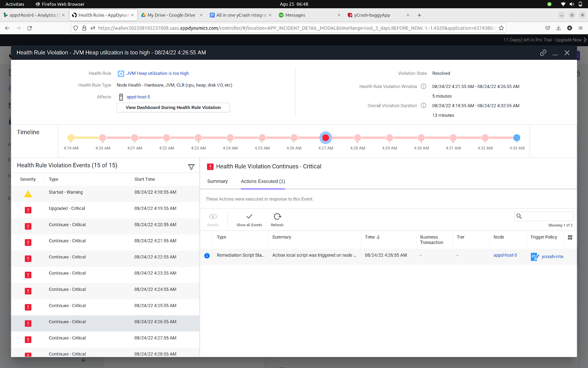Open Save to Pocket icon
588x368 pixels.
(x=548, y=28)
